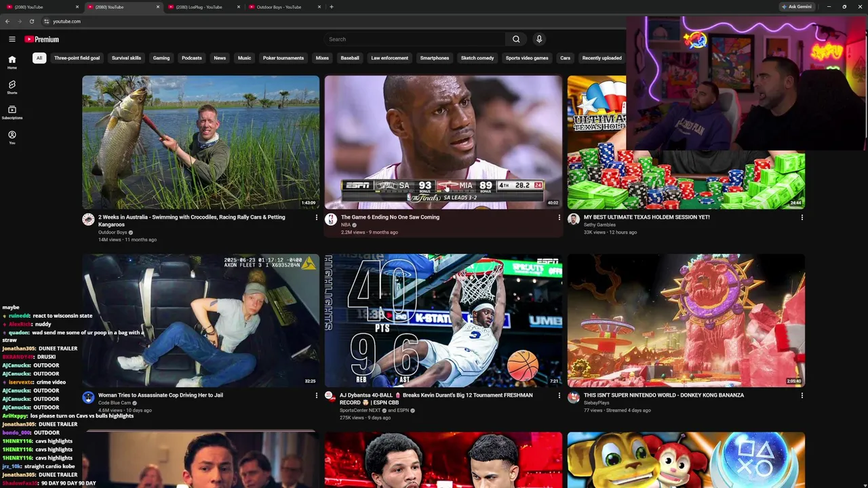Image resolution: width=868 pixels, height=488 pixels.
Task: Click Outdoor Boys channel name link
Action: point(113,232)
